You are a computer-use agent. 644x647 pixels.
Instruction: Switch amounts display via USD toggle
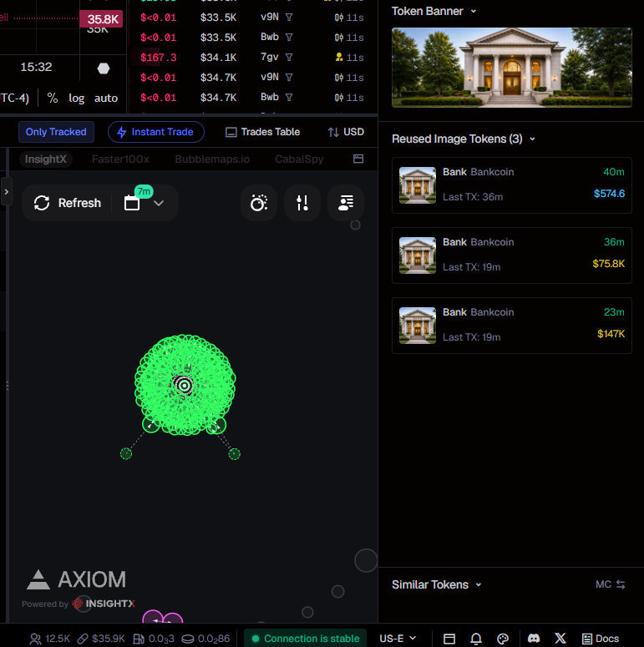coord(346,132)
